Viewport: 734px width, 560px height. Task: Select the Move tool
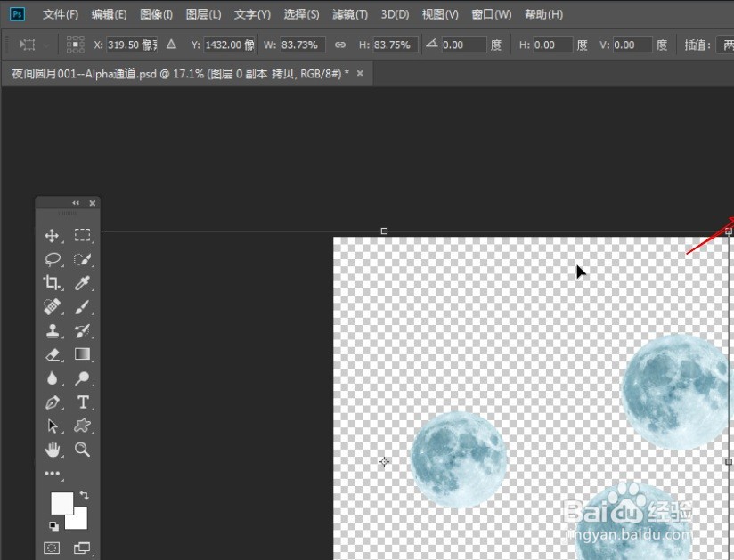[x=52, y=235]
